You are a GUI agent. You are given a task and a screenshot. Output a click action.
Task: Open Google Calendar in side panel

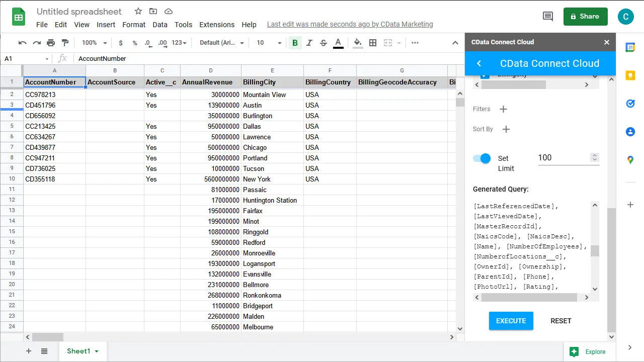click(630, 47)
